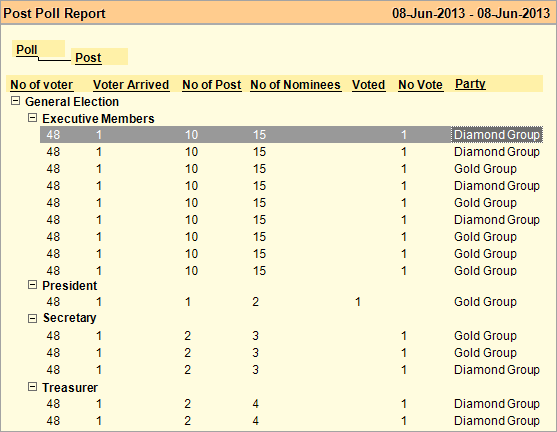The image size is (557, 432).
Task: Sort by No of Nominees column
Action: click(x=296, y=85)
